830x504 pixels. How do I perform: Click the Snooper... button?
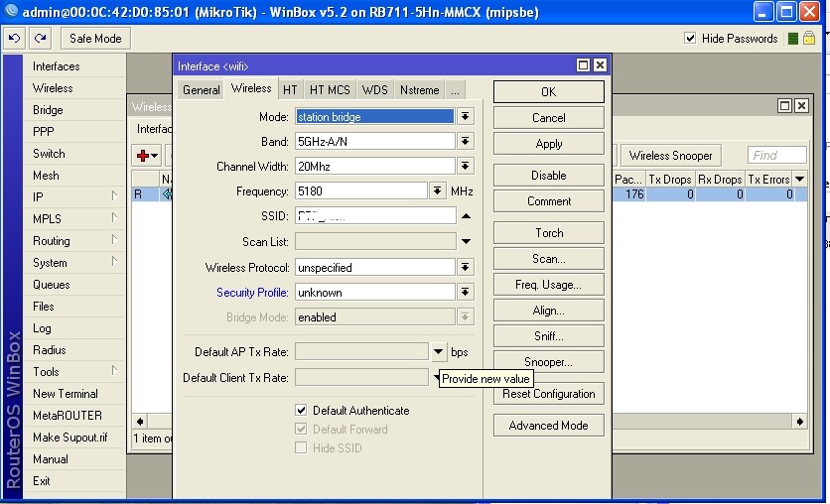[548, 362]
